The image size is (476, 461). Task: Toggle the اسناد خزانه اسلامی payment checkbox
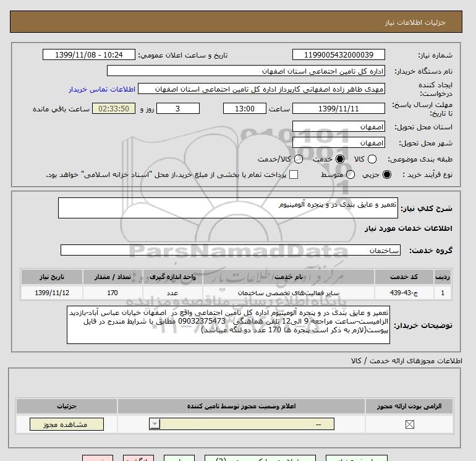click(x=294, y=174)
